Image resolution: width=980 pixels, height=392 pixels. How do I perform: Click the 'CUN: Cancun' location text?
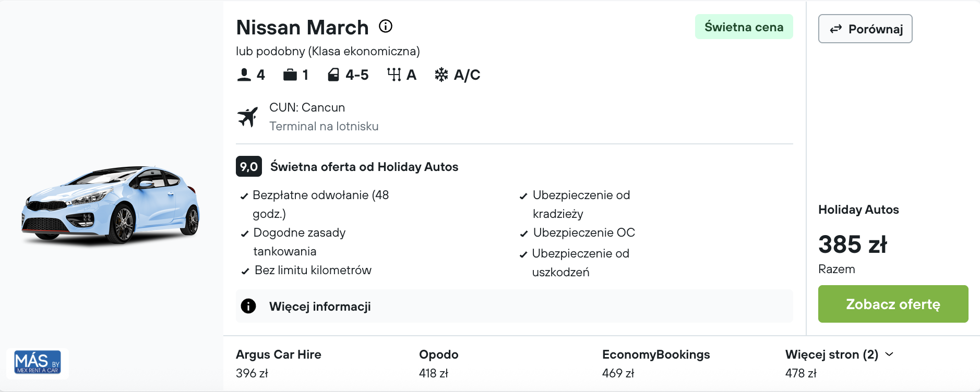click(x=307, y=107)
